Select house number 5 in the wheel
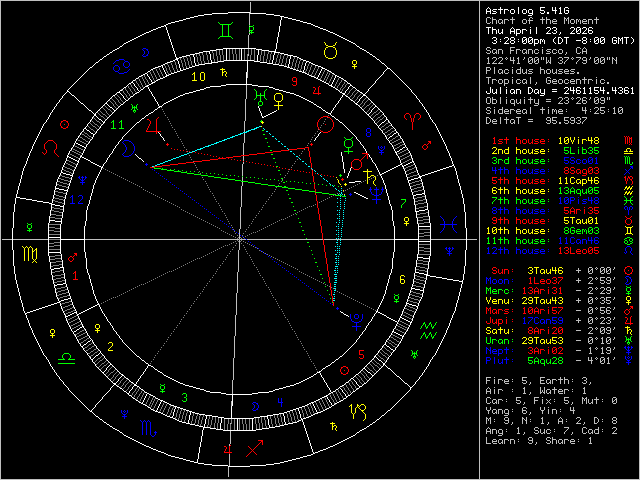This screenshot has width=640, height=480. click(361, 355)
